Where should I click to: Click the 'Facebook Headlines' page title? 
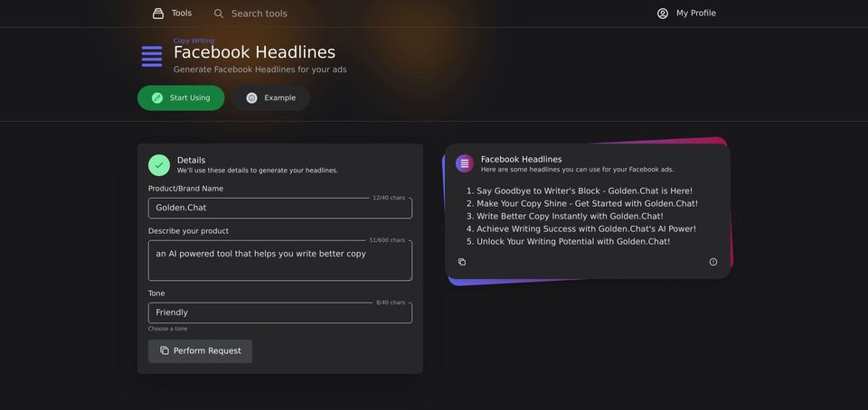click(255, 52)
